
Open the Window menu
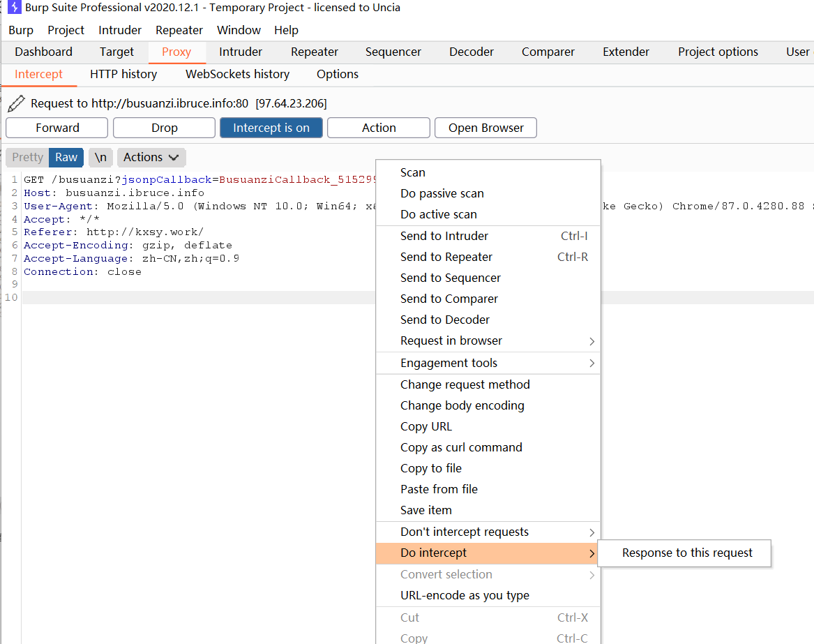(x=239, y=30)
